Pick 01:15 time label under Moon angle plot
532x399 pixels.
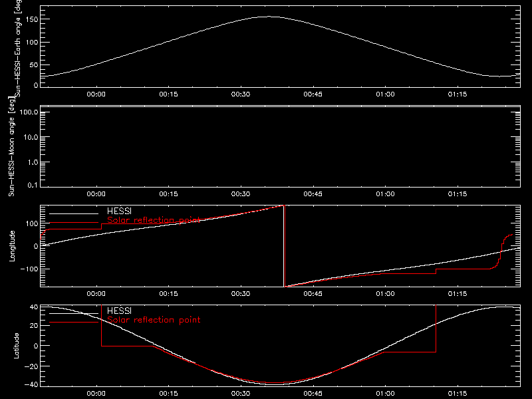pyautogui.click(x=458, y=194)
